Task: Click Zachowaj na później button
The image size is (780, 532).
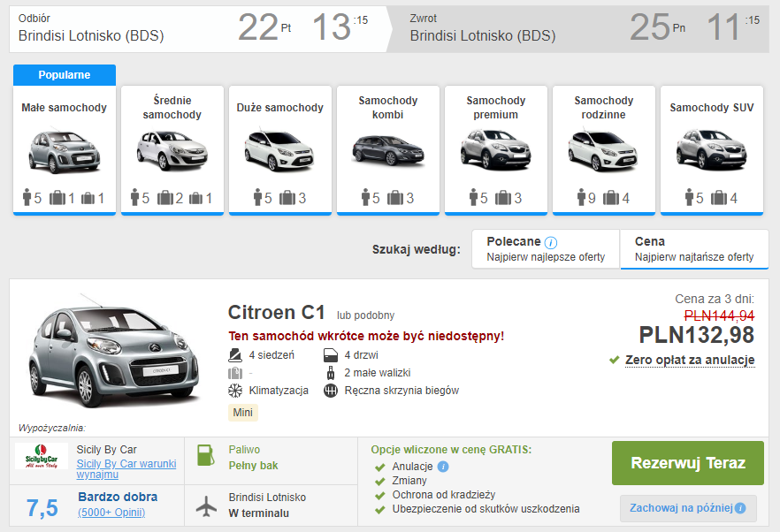Action: (687, 508)
